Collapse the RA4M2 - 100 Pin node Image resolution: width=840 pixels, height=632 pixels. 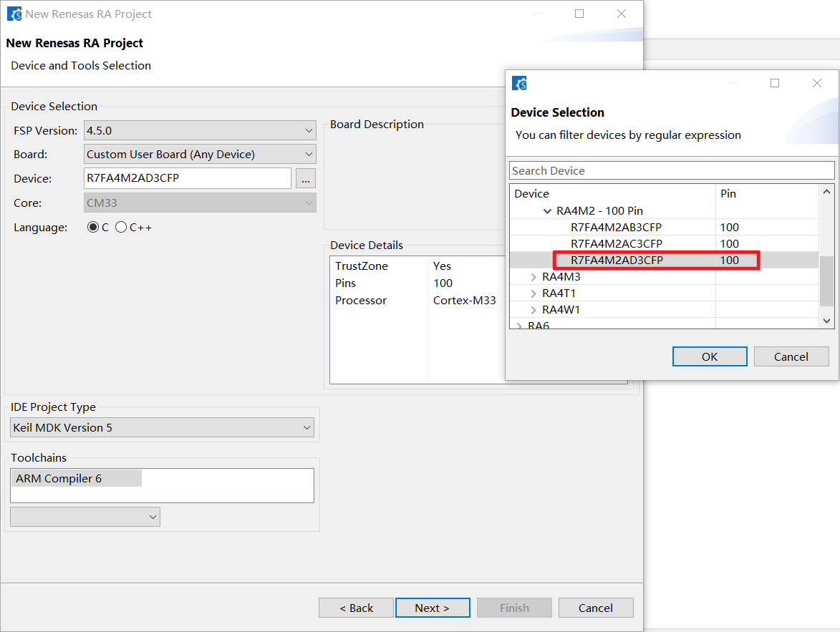tap(547, 211)
